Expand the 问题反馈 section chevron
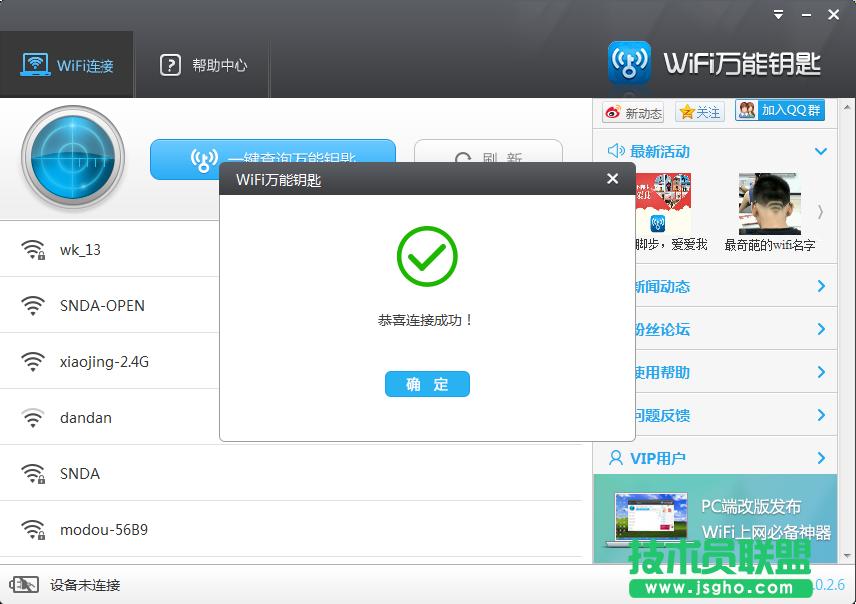The image size is (856, 604). click(821, 415)
